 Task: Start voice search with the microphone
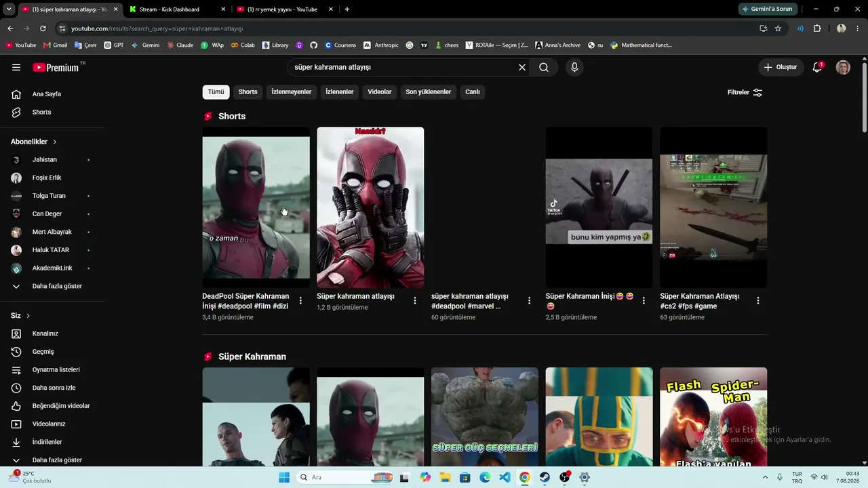click(574, 67)
